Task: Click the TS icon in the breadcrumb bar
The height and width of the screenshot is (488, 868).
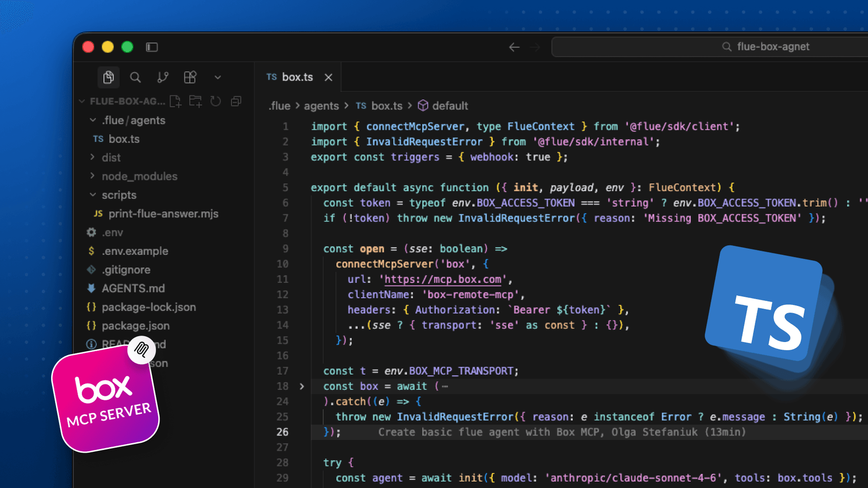Action: click(x=361, y=106)
